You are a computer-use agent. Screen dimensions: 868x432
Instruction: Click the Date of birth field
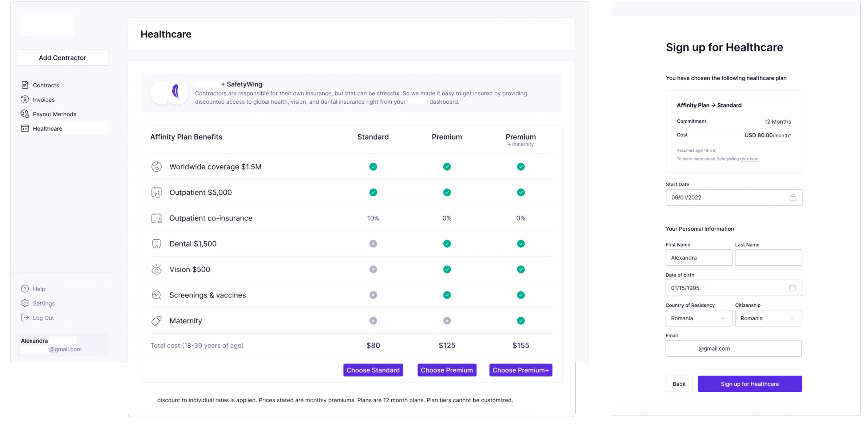(x=734, y=288)
